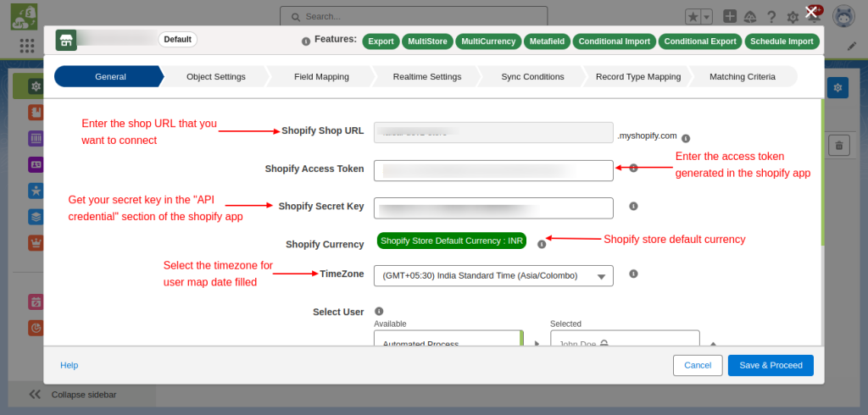
Task: Click the orange crown icon in sidebar
Action: [36, 242]
